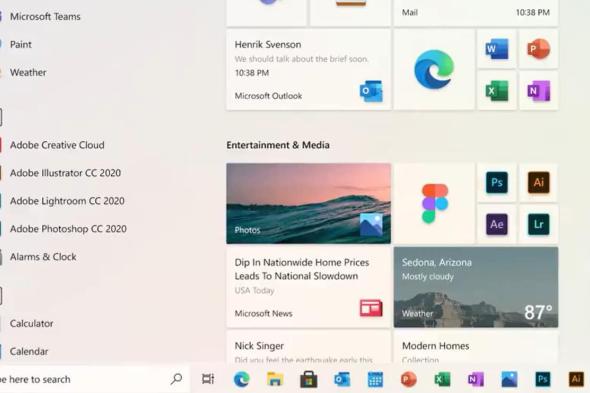Viewport: 590px width, 393px height.
Task: Open Calendar from the app list
Action: tap(29, 351)
